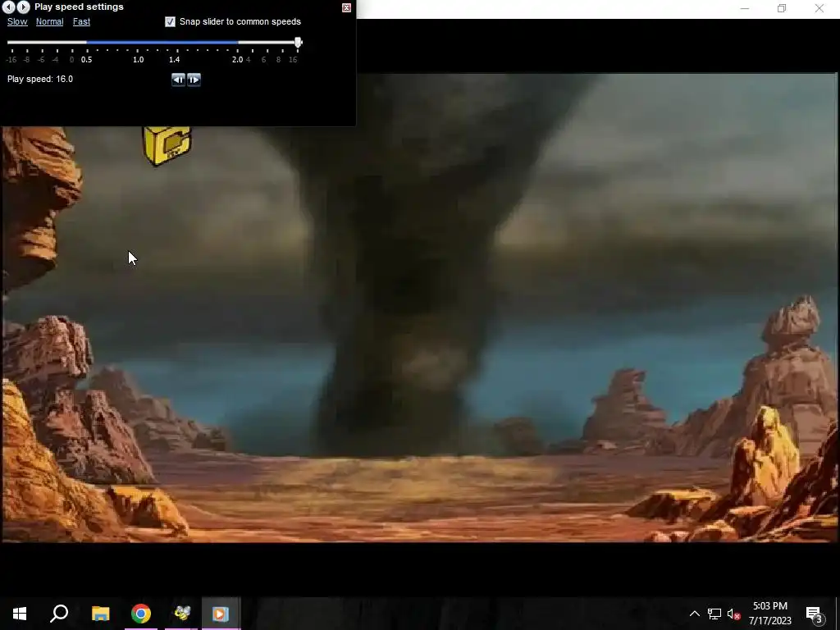Click the 0.5 mark on speed slider
This screenshot has height=630, width=840.
pos(86,59)
